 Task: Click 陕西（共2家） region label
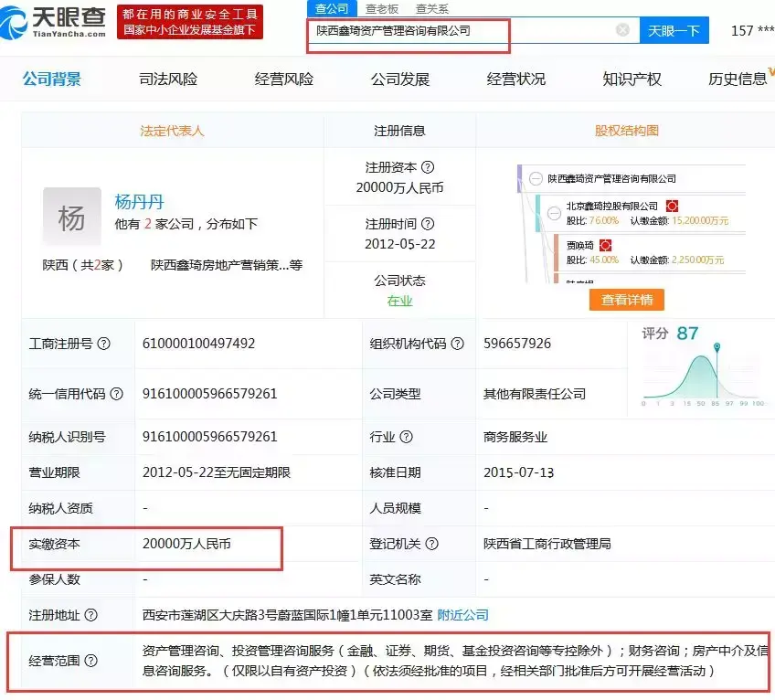tap(82, 265)
